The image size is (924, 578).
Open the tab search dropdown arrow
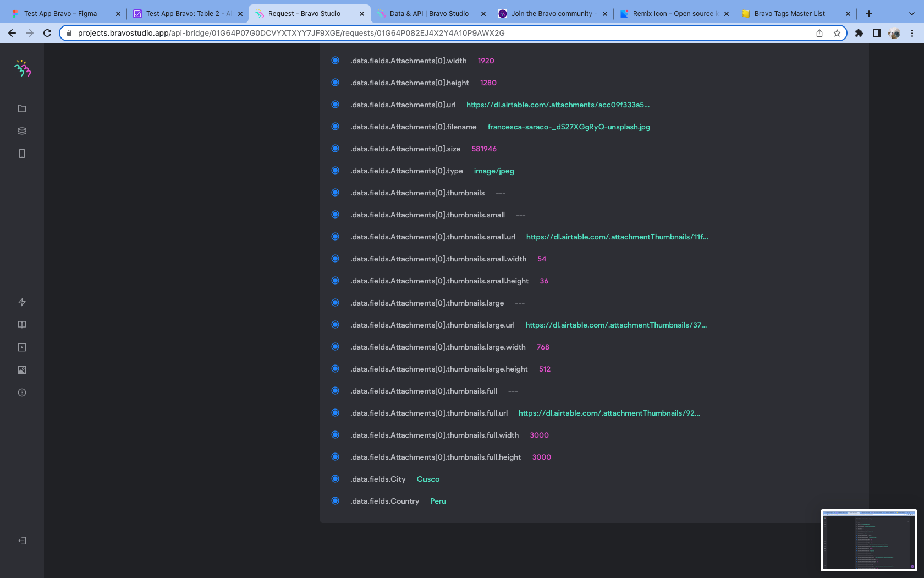click(x=911, y=14)
